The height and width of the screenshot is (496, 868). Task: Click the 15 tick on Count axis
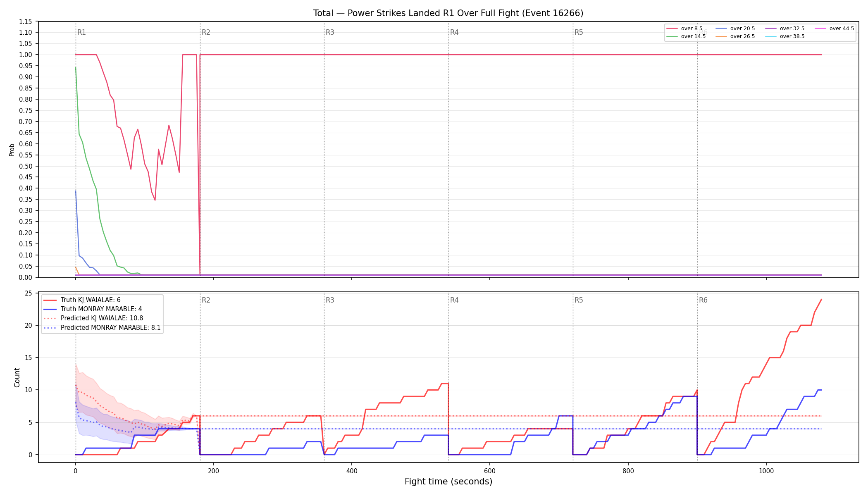click(29, 358)
